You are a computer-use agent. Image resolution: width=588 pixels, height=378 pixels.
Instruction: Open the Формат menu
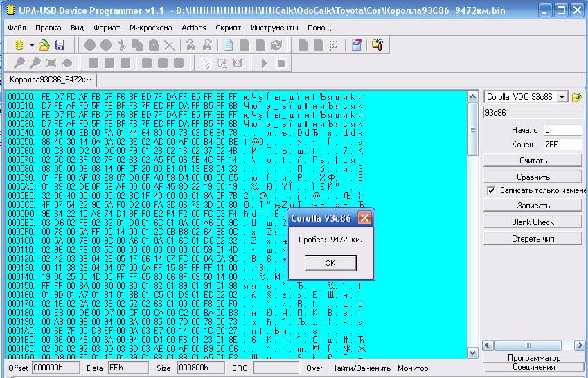[x=107, y=28]
